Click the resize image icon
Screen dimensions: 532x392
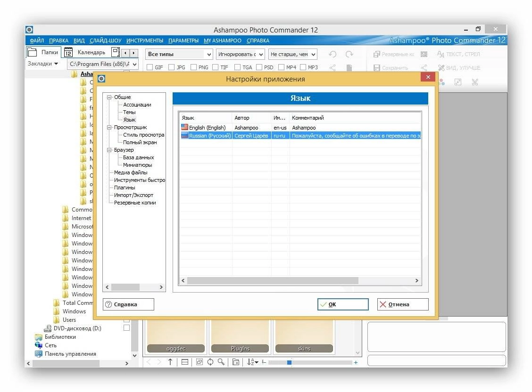(x=457, y=82)
